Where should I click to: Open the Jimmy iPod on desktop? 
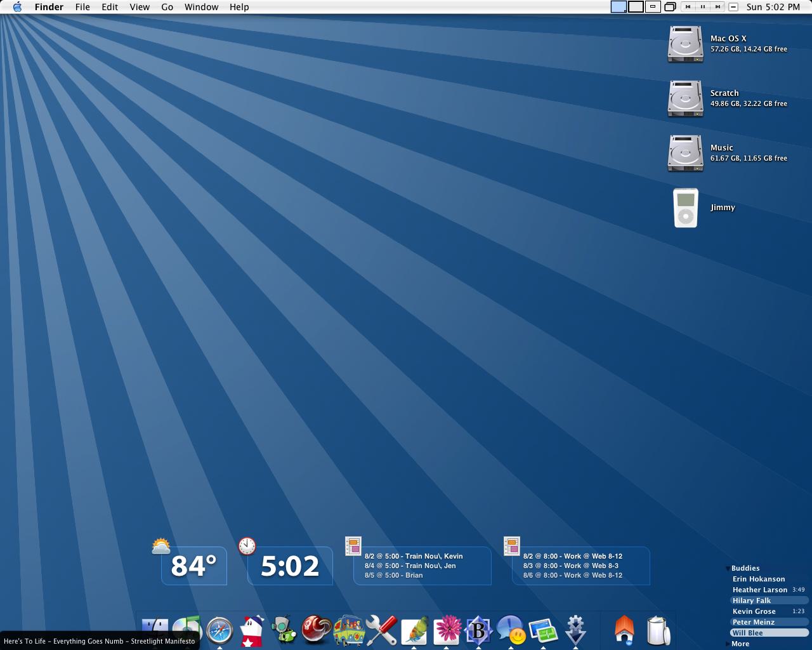tap(685, 208)
